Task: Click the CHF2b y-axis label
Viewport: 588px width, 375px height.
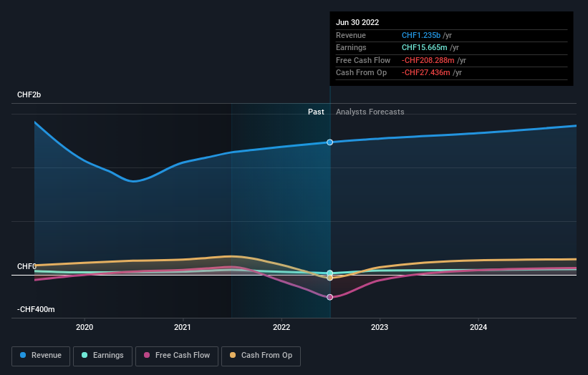Action: coord(29,94)
